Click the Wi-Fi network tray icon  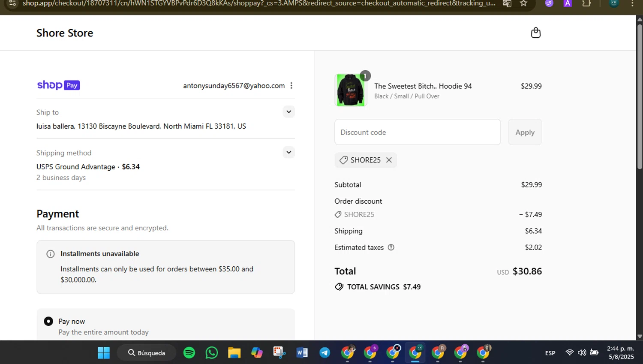[569, 353]
